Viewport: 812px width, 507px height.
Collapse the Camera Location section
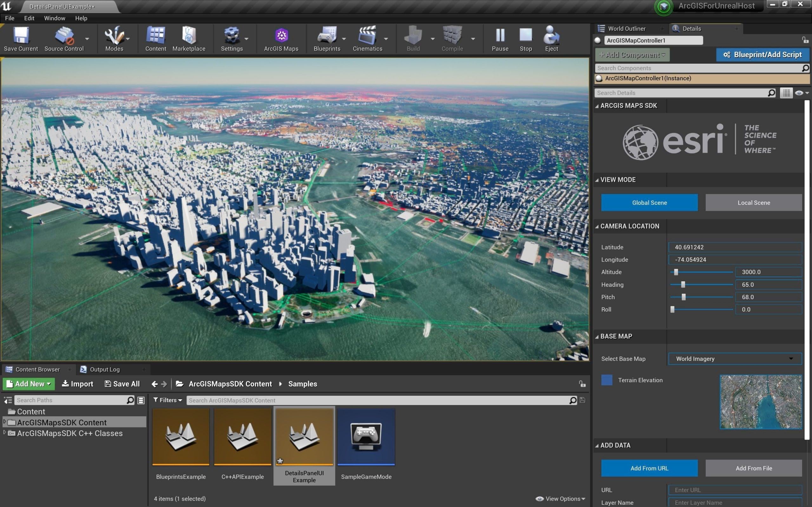tap(597, 226)
